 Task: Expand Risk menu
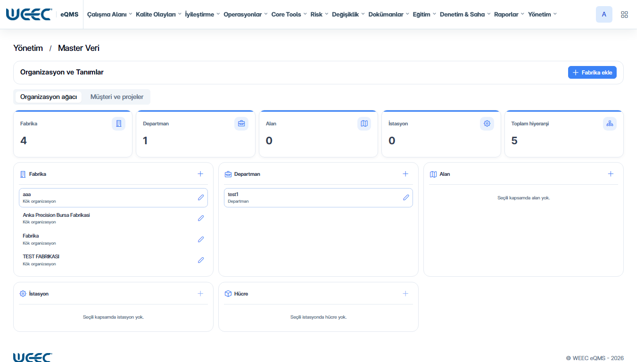[x=319, y=14]
